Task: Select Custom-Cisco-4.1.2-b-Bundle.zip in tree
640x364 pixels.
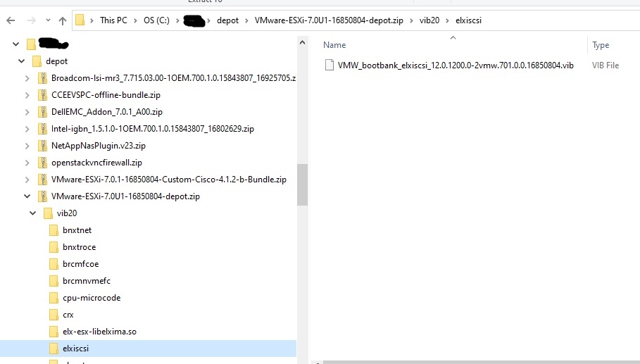Action: [x=169, y=180]
